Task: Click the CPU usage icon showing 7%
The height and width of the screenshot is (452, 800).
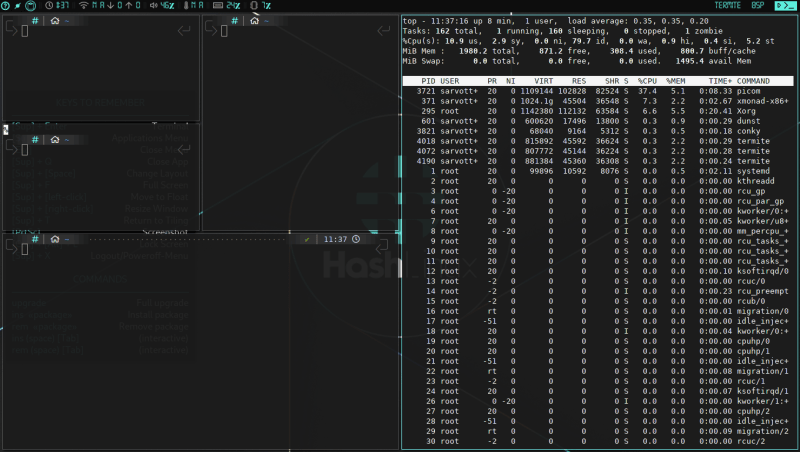Action: pos(253,6)
